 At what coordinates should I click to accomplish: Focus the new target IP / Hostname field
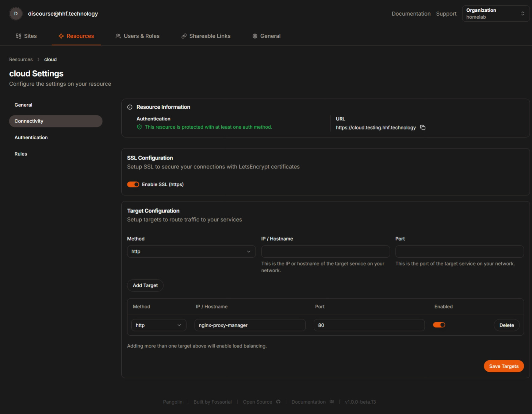[326, 251]
